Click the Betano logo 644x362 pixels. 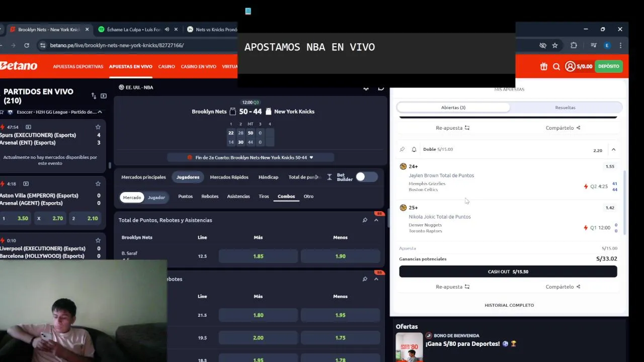[x=19, y=66]
